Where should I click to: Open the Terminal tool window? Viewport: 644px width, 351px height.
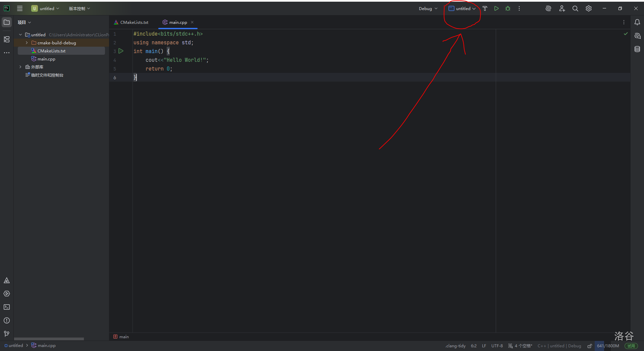[x=7, y=307]
